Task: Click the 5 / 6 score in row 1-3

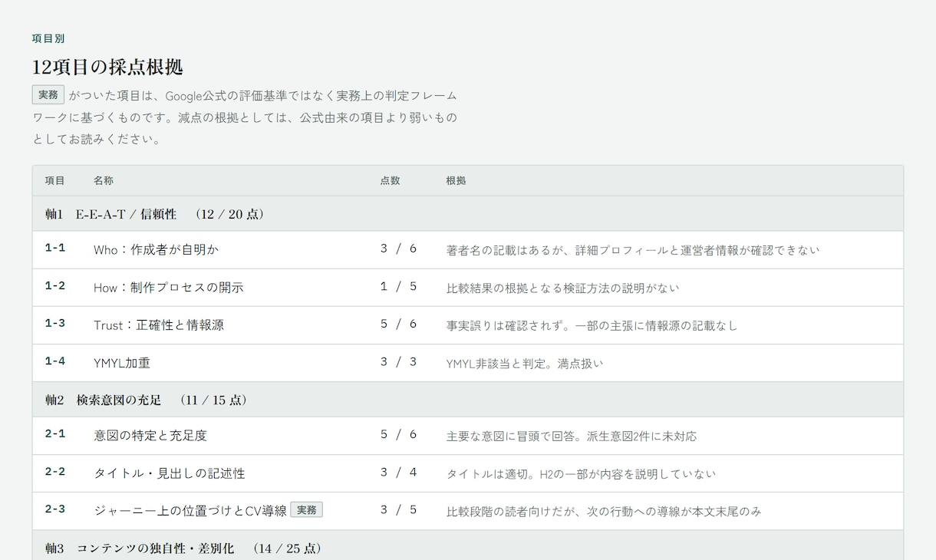Action: click(398, 324)
